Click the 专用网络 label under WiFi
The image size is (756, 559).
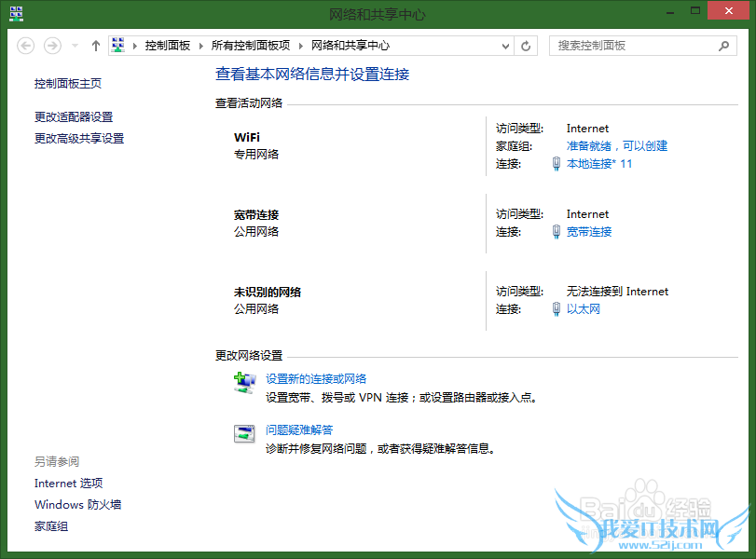click(x=256, y=155)
